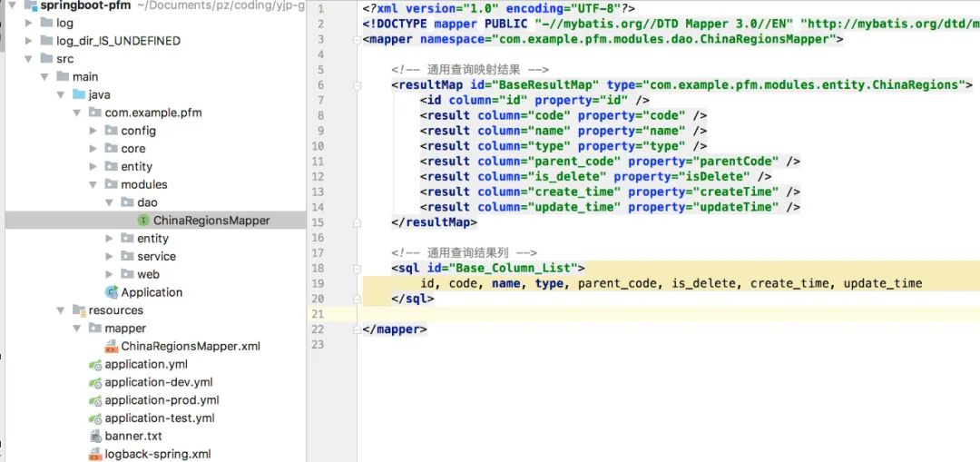
Task: Click the src folder icon
Action: pos(46,59)
